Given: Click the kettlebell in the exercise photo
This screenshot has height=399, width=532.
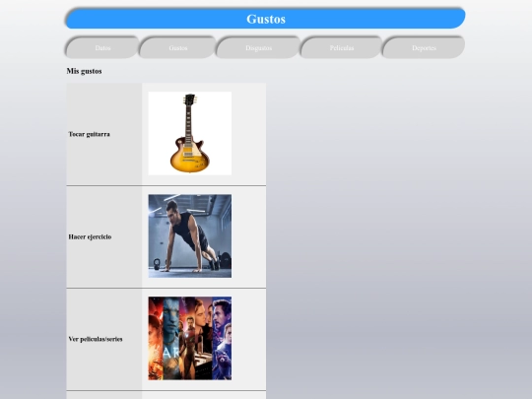Looking at the screenshot, I should click(x=157, y=264).
